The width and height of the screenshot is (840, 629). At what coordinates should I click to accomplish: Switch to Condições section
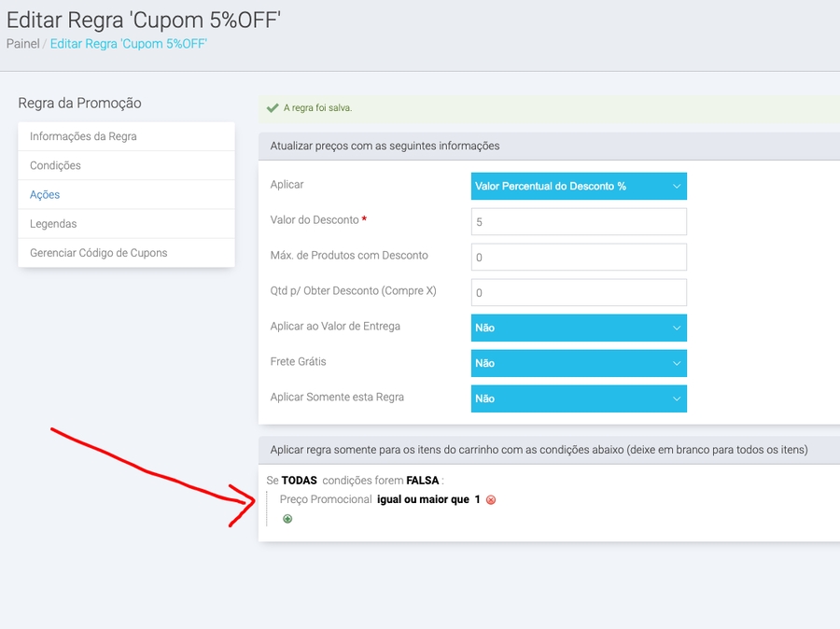coord(55,165)
